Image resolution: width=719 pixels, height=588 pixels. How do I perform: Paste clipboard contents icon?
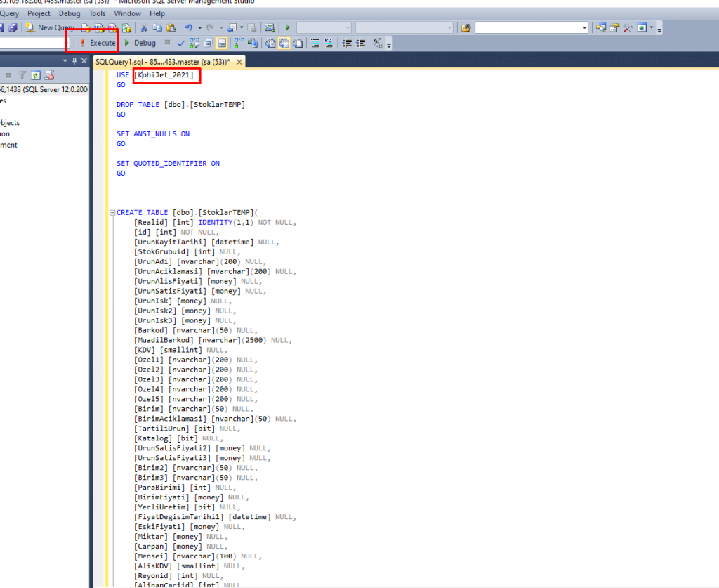(x=171, y=27)
